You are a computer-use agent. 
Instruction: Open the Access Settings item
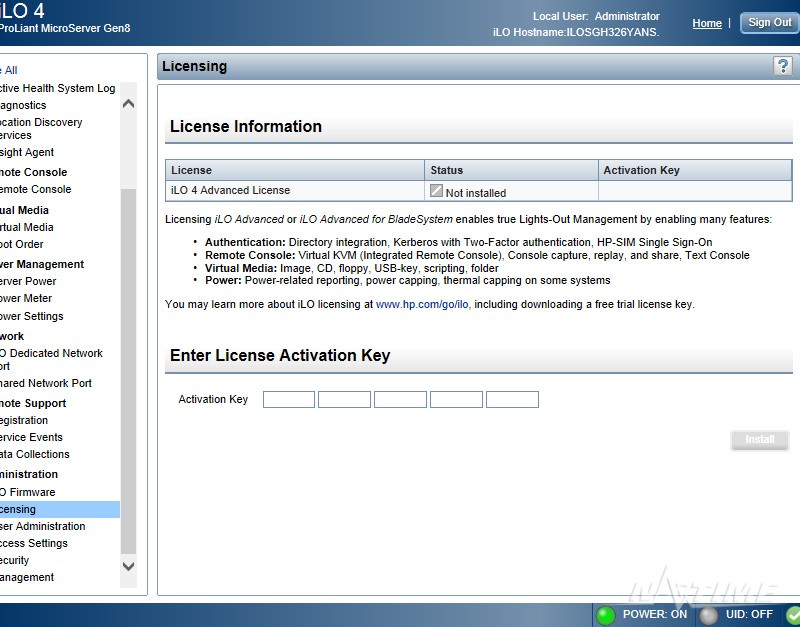point(34,543)
